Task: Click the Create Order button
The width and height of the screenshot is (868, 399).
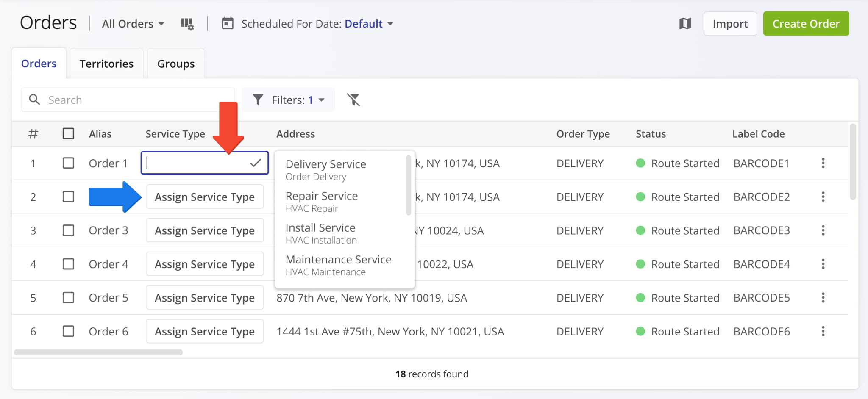Action: click(806, 24)
